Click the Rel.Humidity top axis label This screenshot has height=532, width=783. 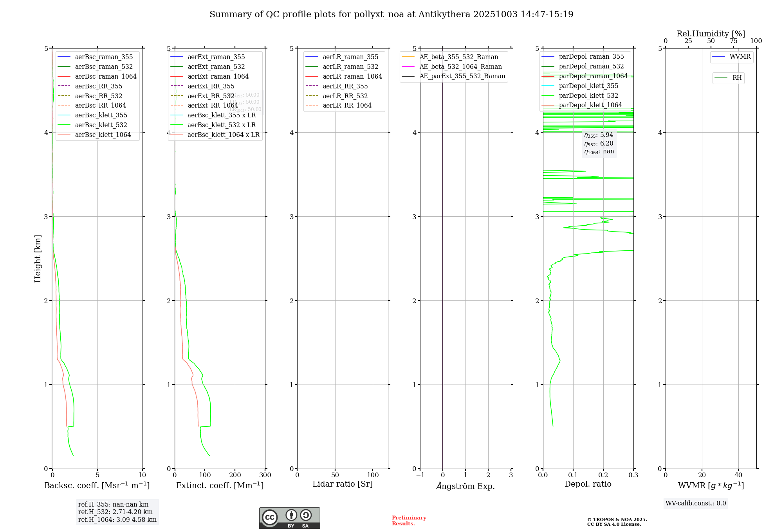711,34
